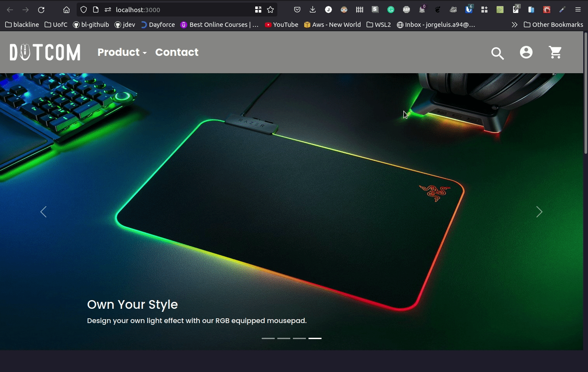Viewport: 588px width, 372px height.
Task: Click the Own Your Style heading
Action: [x=133, y=304]
